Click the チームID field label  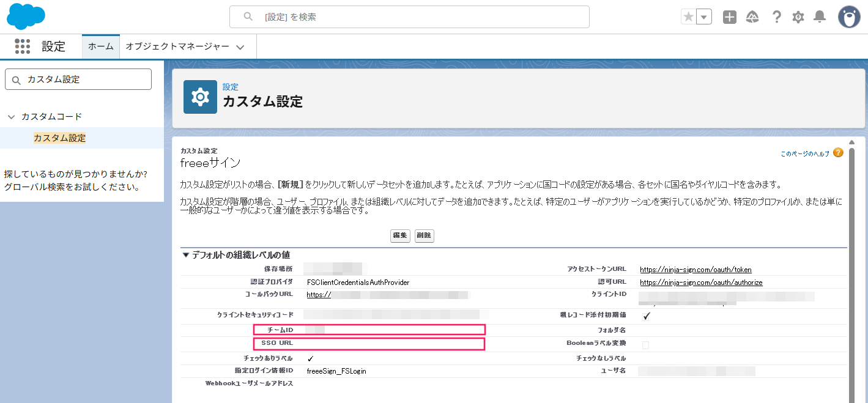point(280,330)
